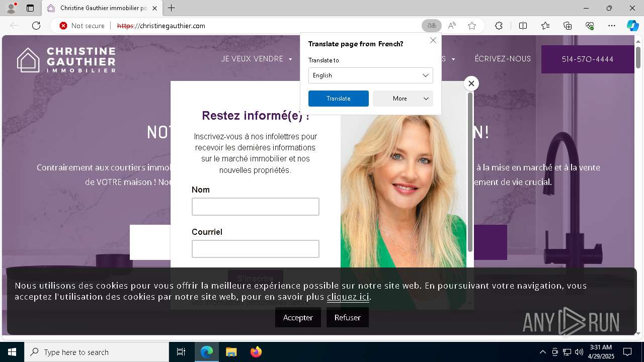Open File Explorer in taskbar

coord(231,352)
